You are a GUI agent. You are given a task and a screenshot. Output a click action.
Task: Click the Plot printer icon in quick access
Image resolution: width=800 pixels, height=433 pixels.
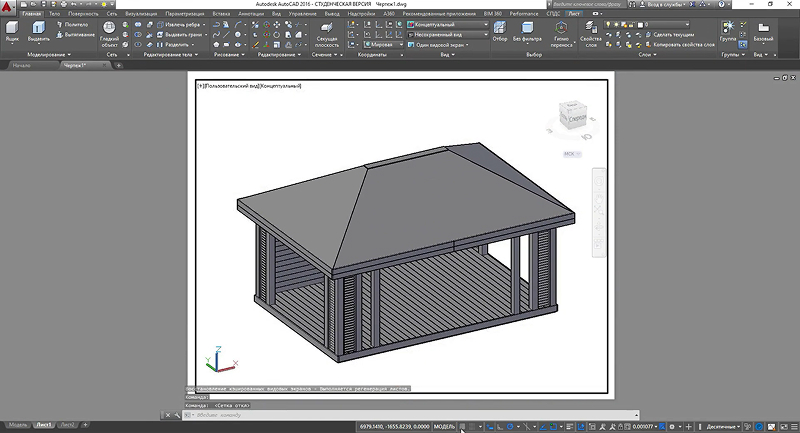(x=63, y=4)
